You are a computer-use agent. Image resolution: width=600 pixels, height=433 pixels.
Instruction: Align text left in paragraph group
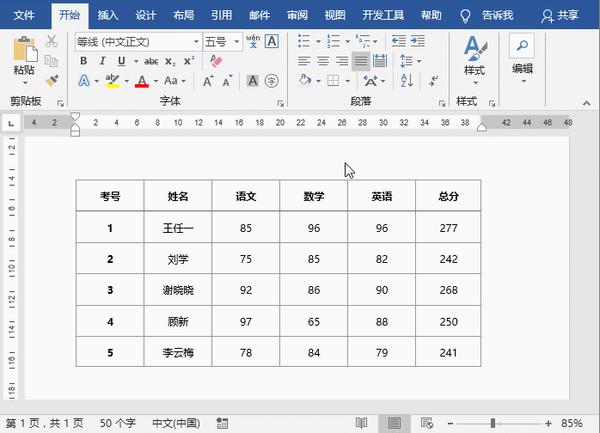[x=304, y=61]
